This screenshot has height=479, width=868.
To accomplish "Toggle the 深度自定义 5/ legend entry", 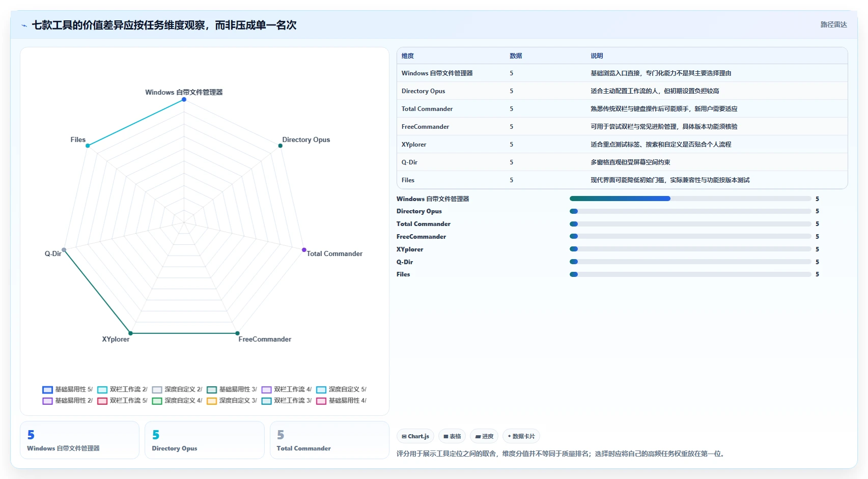I will (x=341, y=389).
